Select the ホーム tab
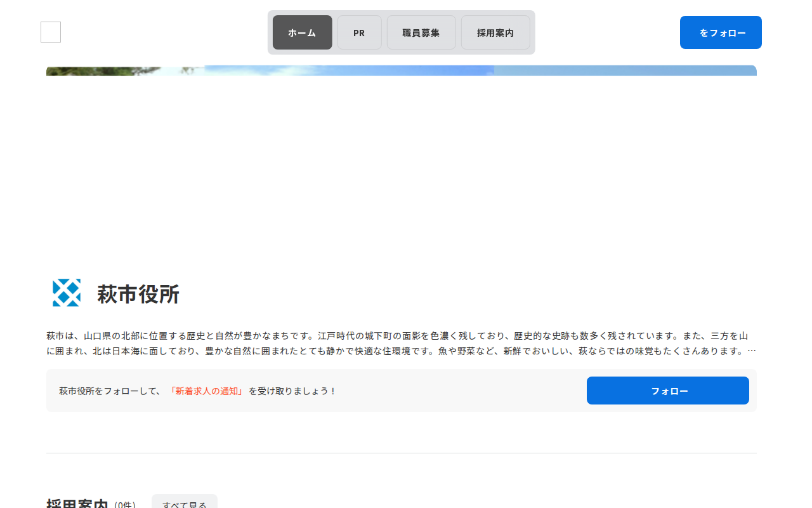This screenshot has width=812, height=508. pos(302,32)
